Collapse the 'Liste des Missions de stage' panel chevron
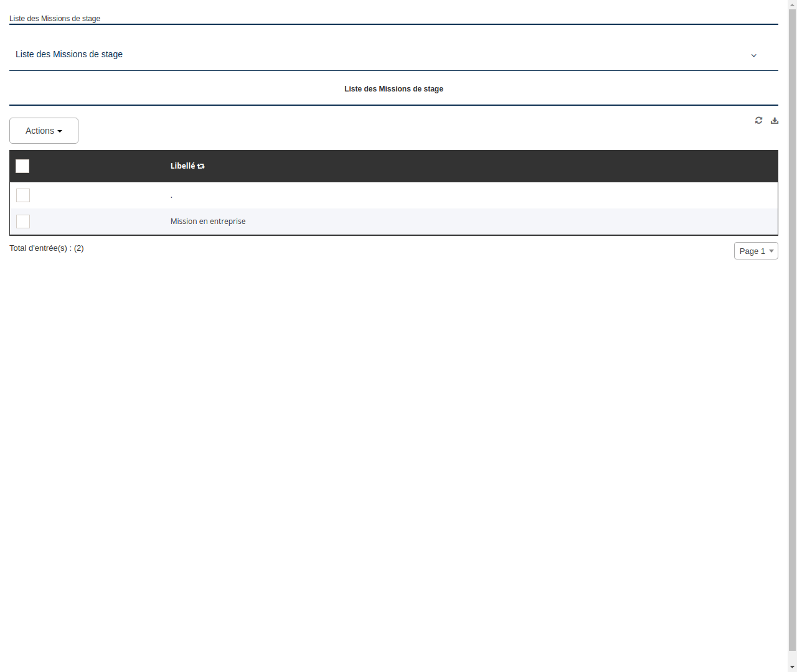Viewport: 797px width, 672px height. [753, 55]
